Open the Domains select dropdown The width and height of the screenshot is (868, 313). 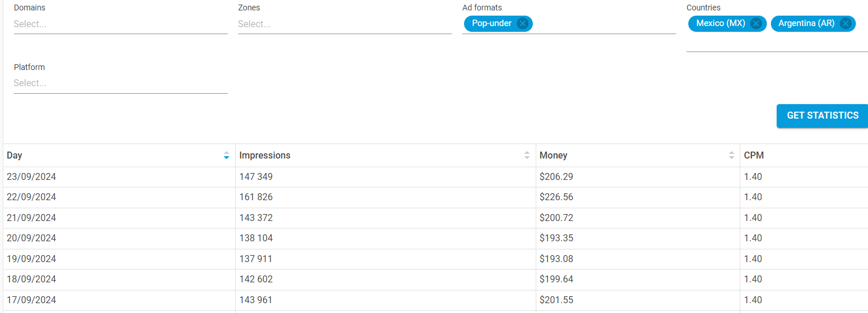tap(121, 24)
